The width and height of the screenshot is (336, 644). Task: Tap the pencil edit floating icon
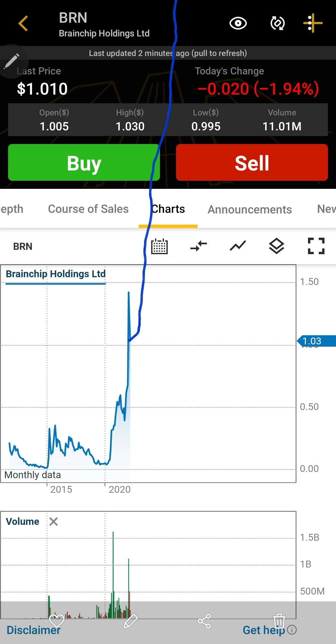coord(12,61)
